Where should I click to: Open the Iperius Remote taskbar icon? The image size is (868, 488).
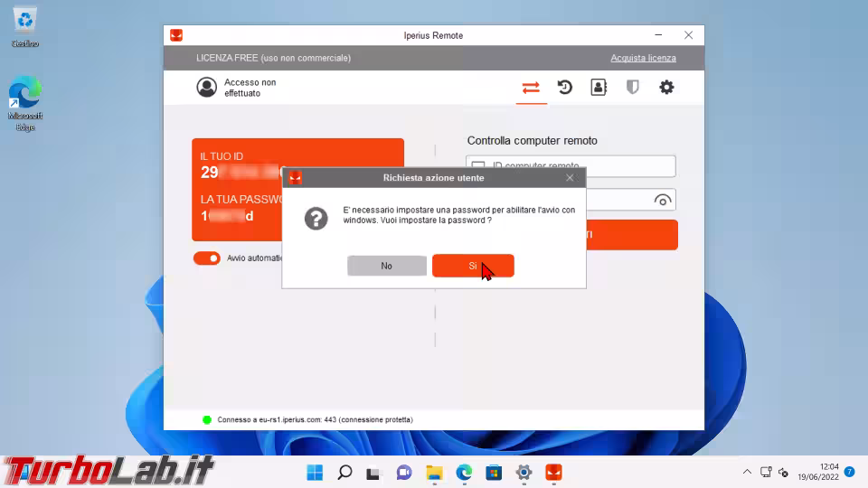click(553, 473)
